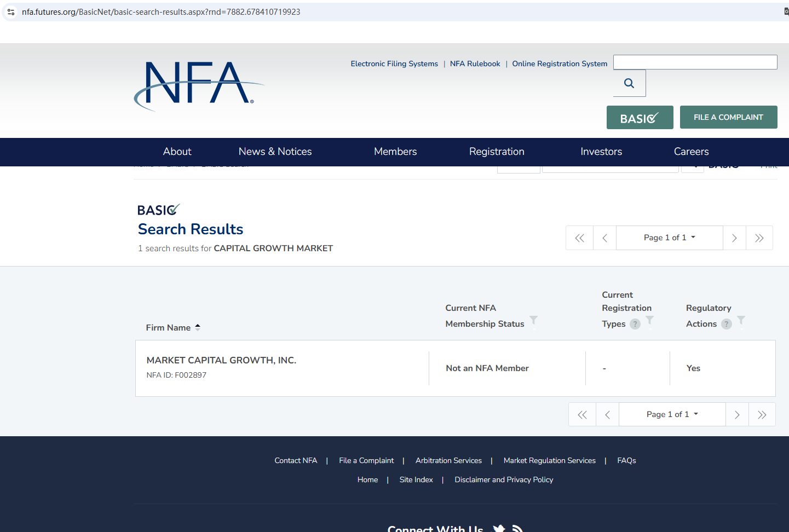Open help tooltip beside Registration Types

click(635, 324)
